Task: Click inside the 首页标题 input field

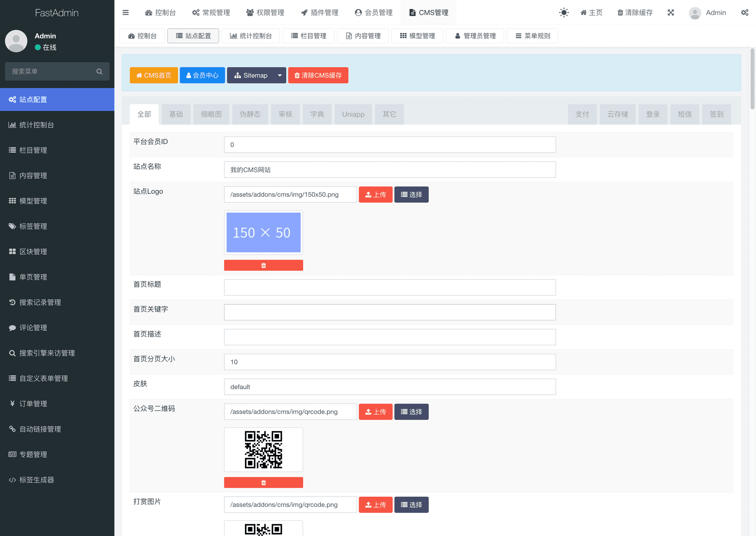Action: click(x=389, y=287)
